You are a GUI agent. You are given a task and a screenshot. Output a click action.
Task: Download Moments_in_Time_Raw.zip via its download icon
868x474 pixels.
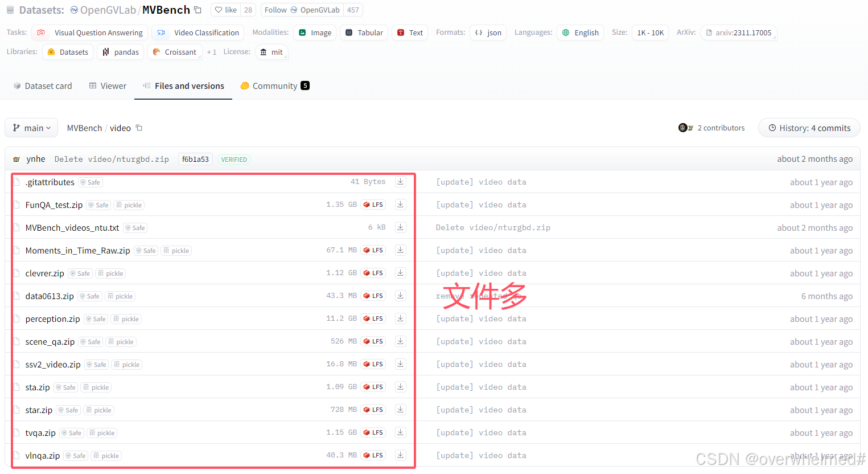[x=401, y=250]
